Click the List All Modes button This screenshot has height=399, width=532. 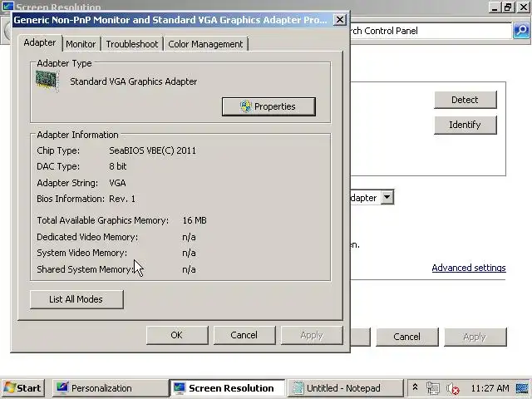click(x=76, y=299)
